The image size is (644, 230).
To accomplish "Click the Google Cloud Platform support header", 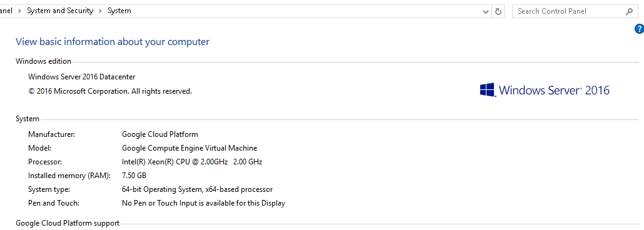I will pos(68,223).
